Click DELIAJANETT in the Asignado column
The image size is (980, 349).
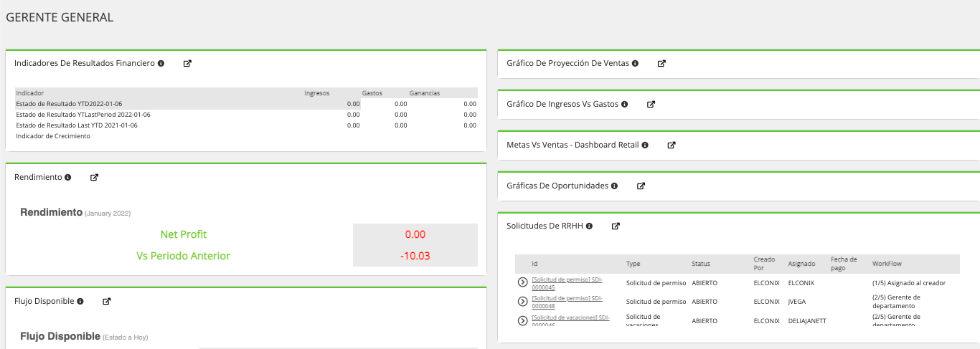click(807, 320)
